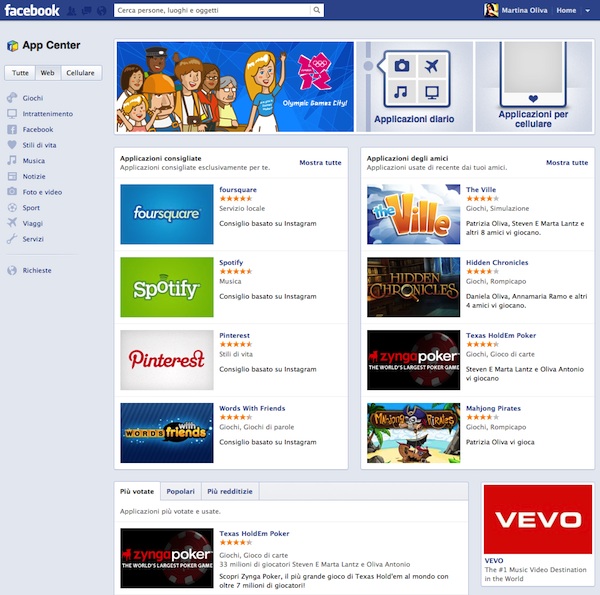Screen dimensions: 600x595
Task: Open friend requests icon in header
Action: point(72,11)
